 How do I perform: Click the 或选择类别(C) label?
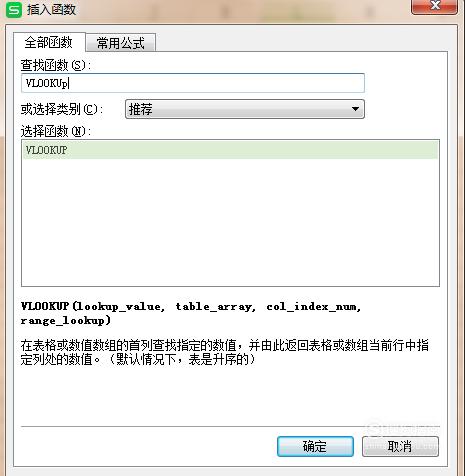pos(62,109)
